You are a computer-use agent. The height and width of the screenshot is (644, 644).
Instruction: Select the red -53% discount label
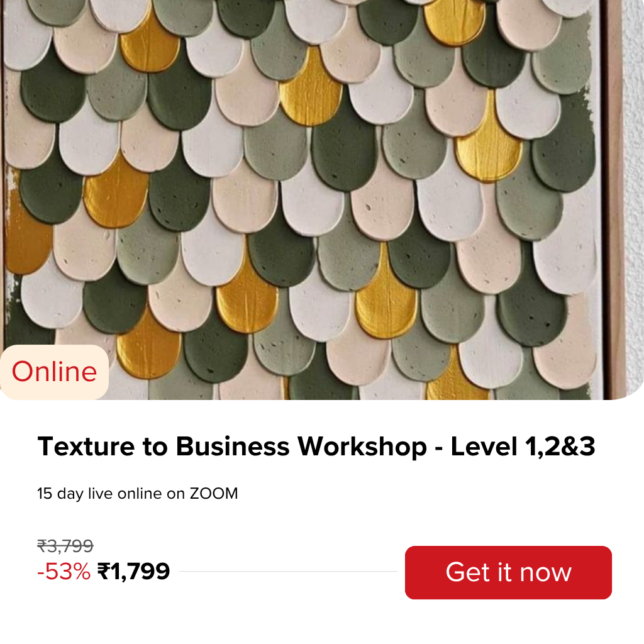click(64, 572)
